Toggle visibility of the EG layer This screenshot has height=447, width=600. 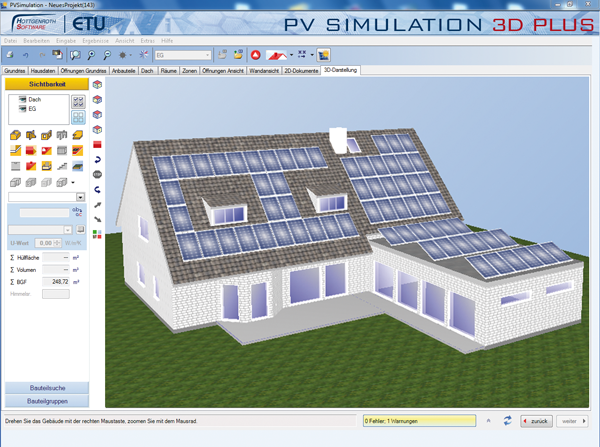pos(23,109)
